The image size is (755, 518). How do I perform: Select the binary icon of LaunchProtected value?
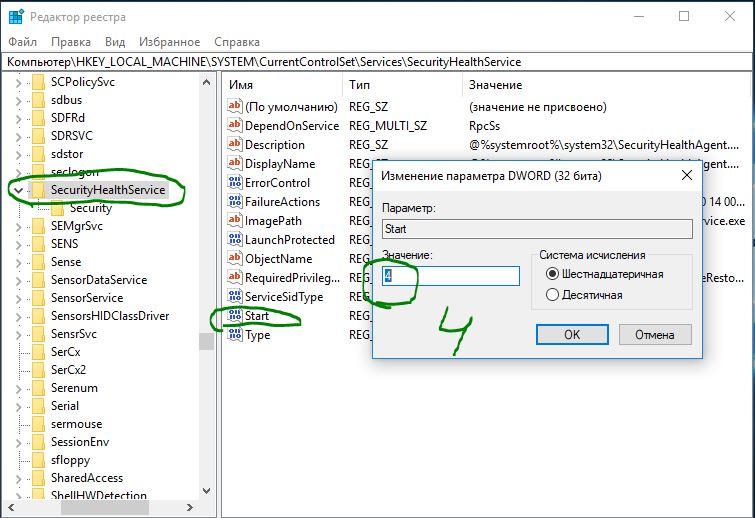pos(234,239)
